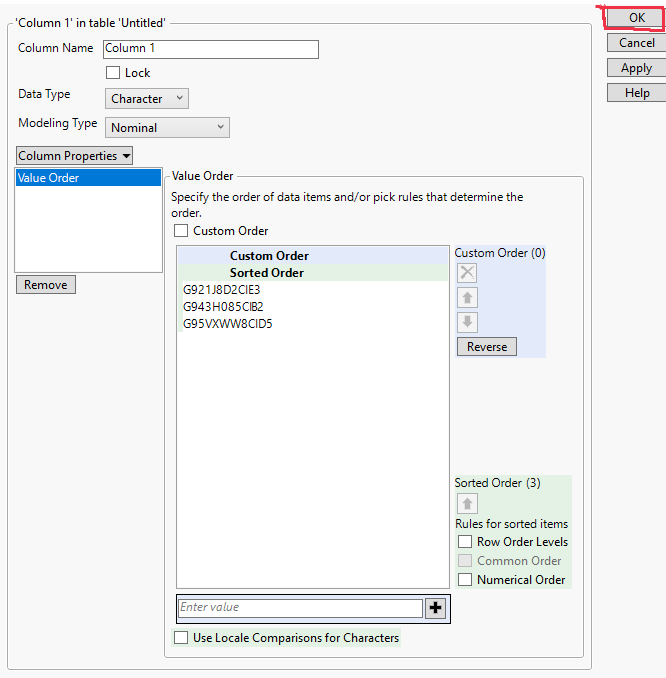666x678 pixels.
Task: Open the Modeling Type Nominal dropdown
Action: [167, 128]
